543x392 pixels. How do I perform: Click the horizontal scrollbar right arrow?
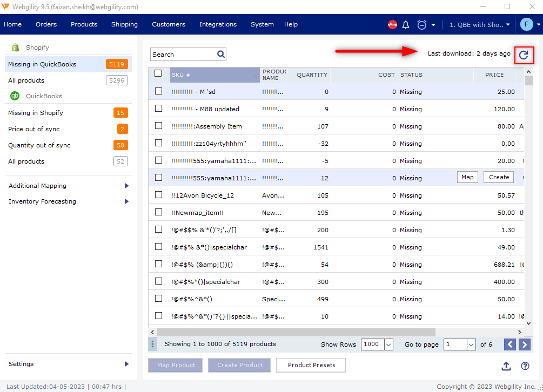pyautogui.click(x=519, y=332)
